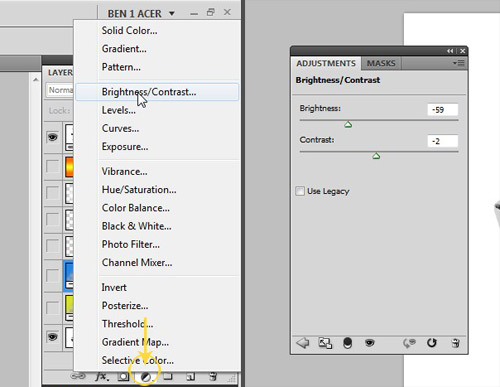This screenshot has width=500, height=387.
Task: Click the Brightness value field showing -59
Action: [x=443, y=110]
